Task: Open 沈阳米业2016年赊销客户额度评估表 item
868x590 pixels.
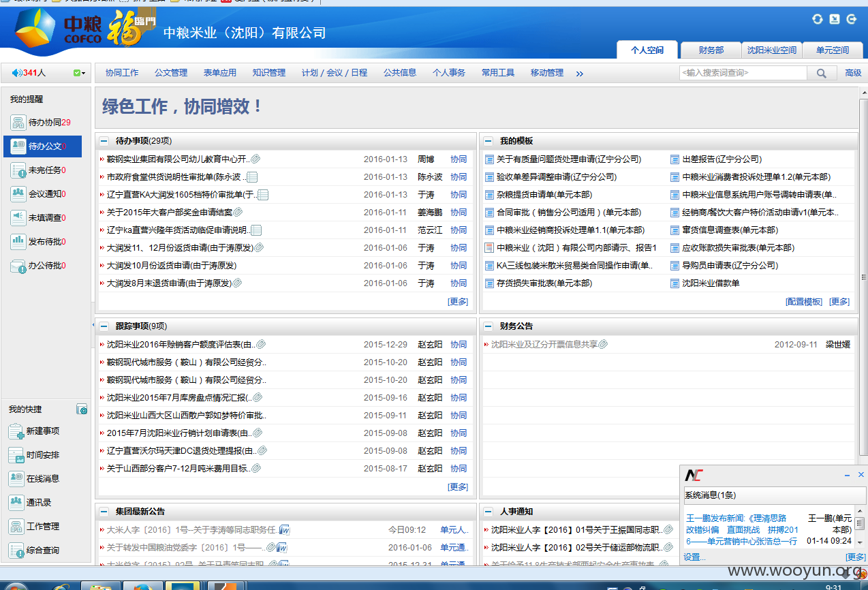Action: 181,345
